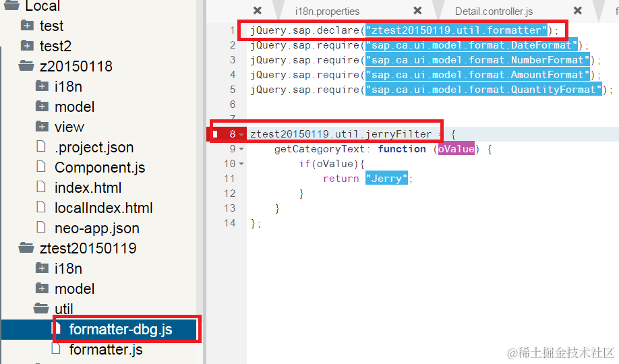Click the line 8 gutter marker

[215, 134]
